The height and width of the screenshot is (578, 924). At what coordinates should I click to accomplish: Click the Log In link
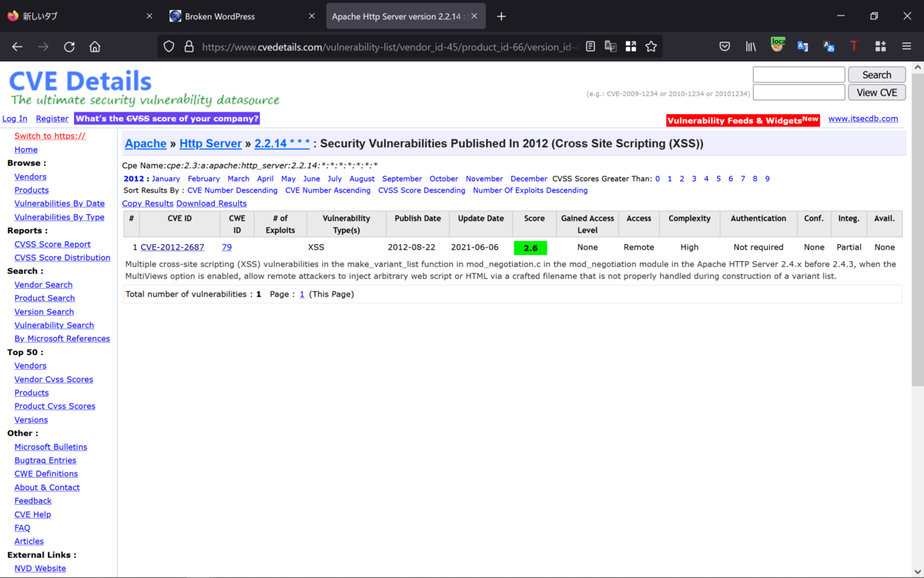point(15,119)
